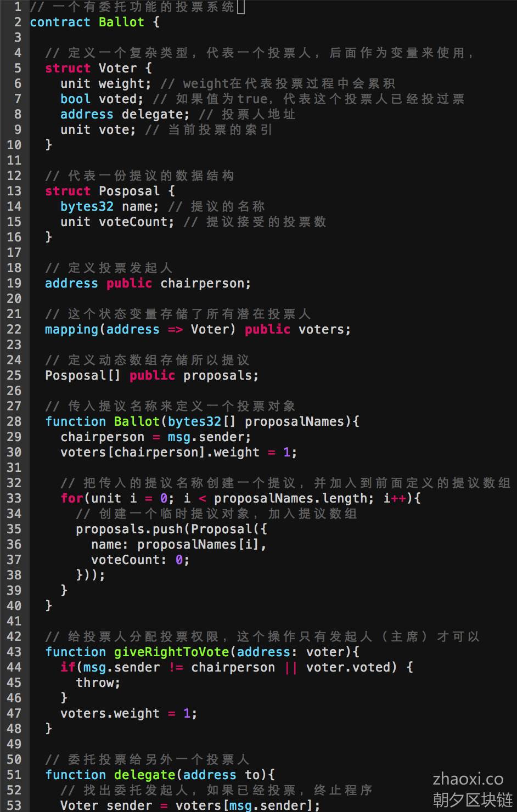Click line number 43 in the gutter

pos(14,652)
